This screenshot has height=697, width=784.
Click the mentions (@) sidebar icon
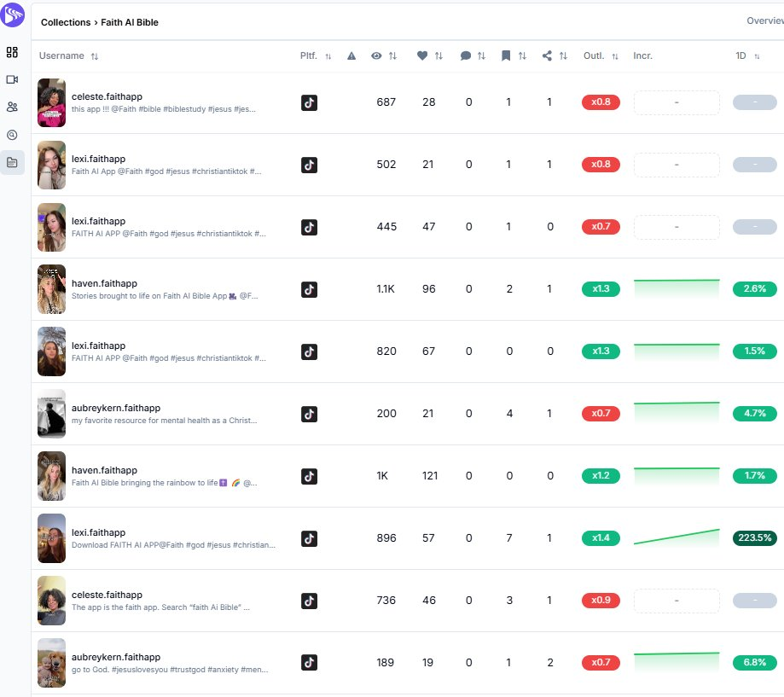point(12,135)
